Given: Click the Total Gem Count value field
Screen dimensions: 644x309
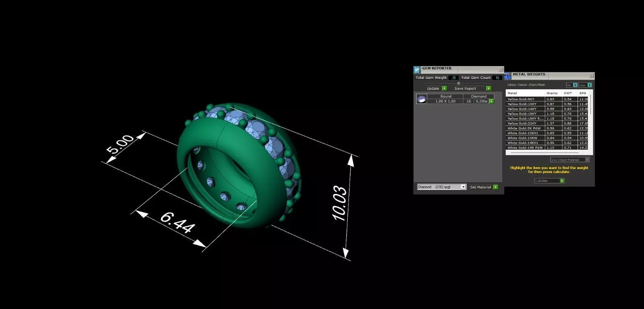Looking at the screenshot, I should click(497, 78).
